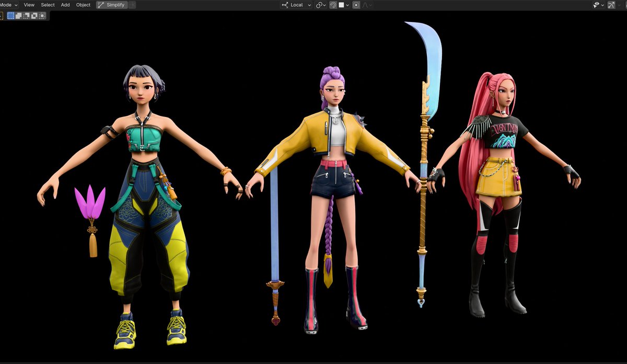Viewport: 627px width, 364px height.
Task: Open the Object menu
Action: 83,5
